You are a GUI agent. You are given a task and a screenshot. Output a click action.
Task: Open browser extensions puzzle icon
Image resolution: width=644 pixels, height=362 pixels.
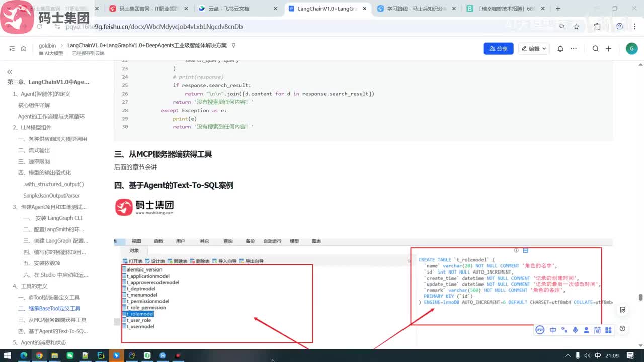pyautogui.click(x=597, y=26)
